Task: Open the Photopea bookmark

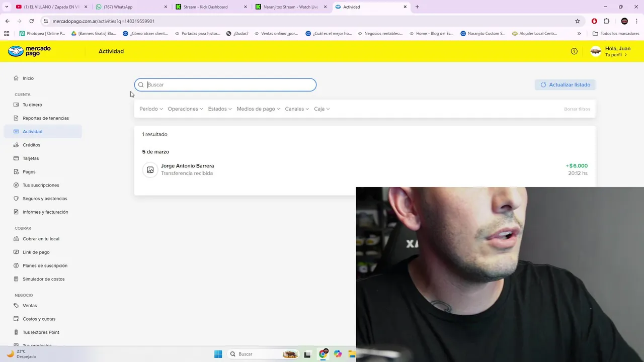Action: pyautogui.click(x=42, y=34)
